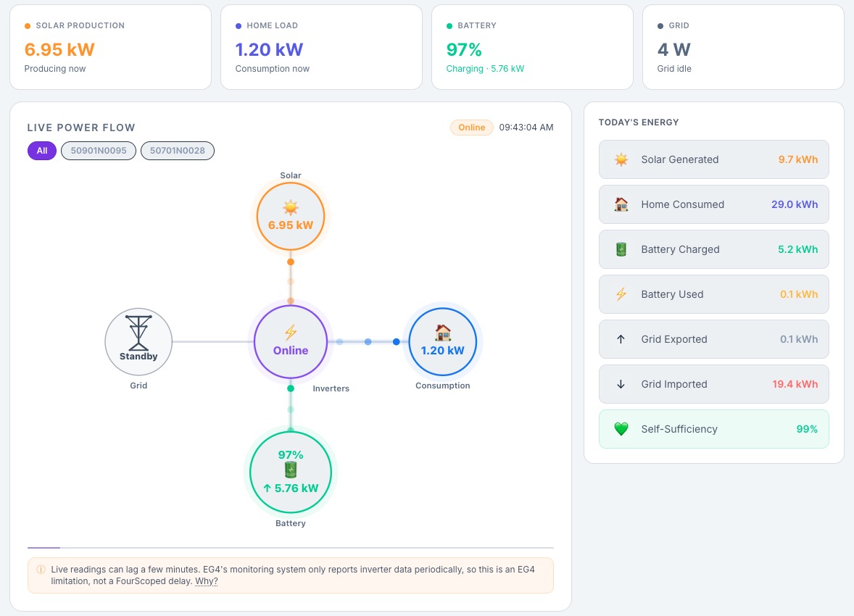This screenshot has width=854, height=616.
Task: Click the Grid Imported 19.4 kWh value
Action: [x=795, y=384]
